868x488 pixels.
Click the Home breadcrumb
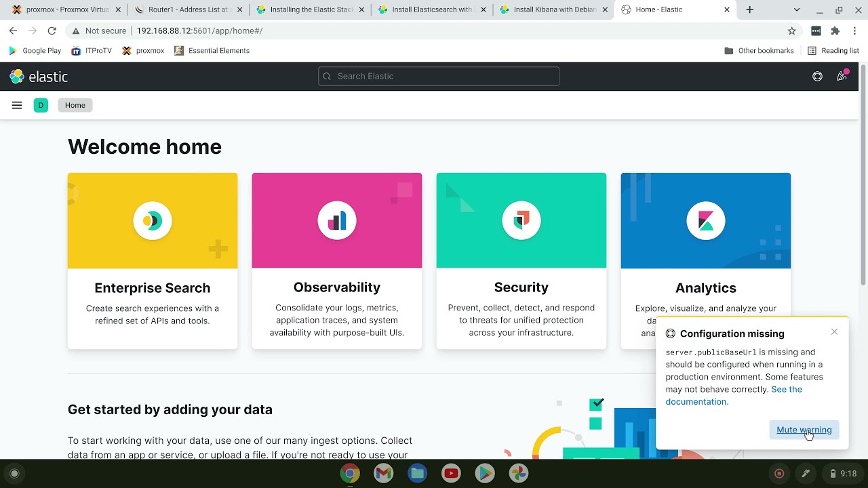coord(75,105)
